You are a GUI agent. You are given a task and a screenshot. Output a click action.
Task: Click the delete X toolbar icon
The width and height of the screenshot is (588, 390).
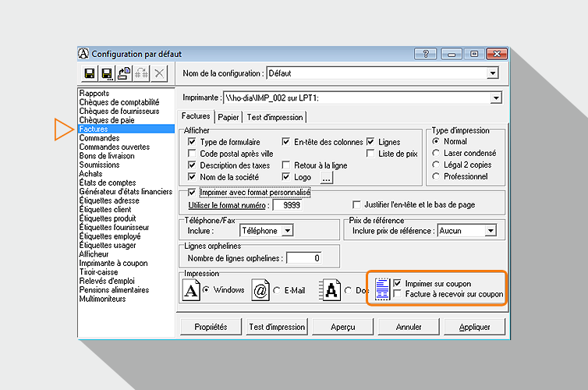click(x=159, y=73)
